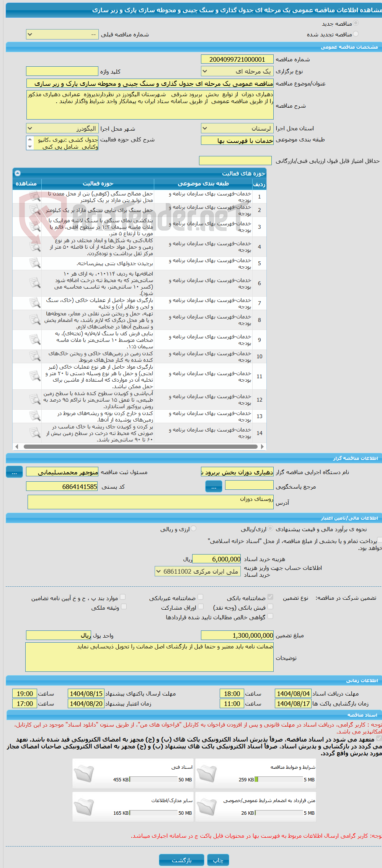Collapse the حوزه های فعالیت panel arrow icon

click(18, 173)
